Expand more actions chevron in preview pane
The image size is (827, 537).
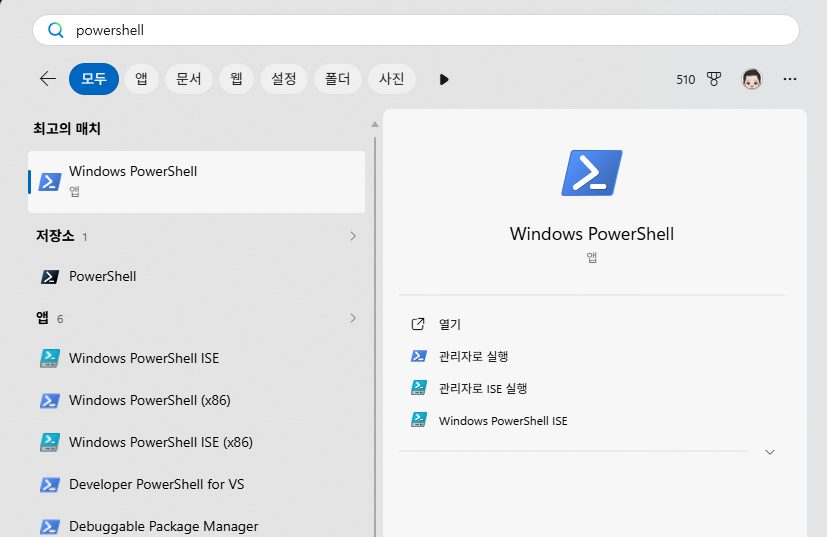pyautogui.click(x=770, y=452)
